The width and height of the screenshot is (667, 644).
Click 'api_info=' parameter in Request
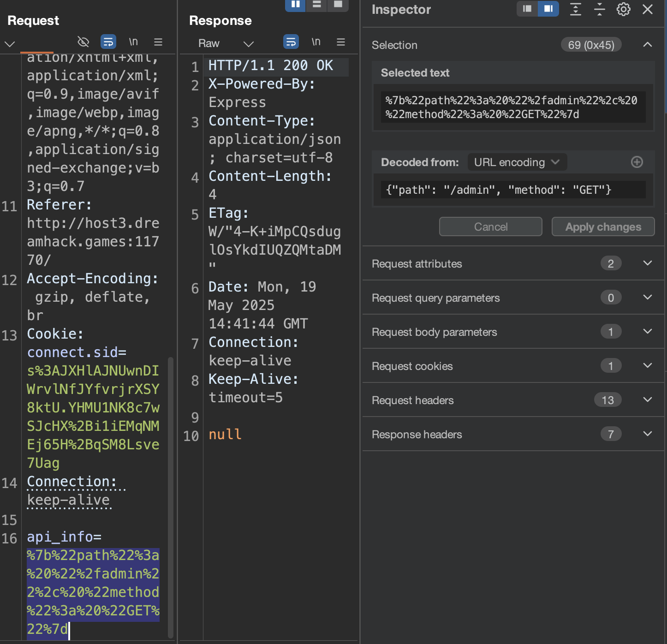pyautogui.click(x=64, y=537)
